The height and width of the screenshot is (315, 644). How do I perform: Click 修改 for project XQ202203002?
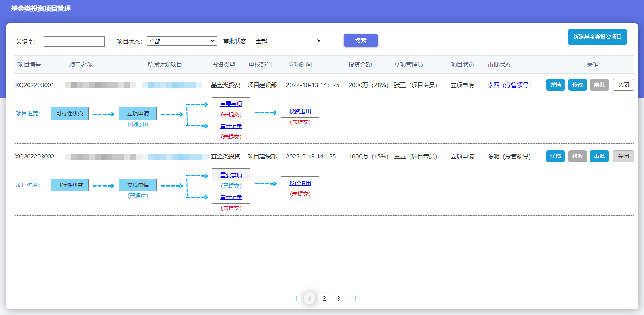coord(577,156)
